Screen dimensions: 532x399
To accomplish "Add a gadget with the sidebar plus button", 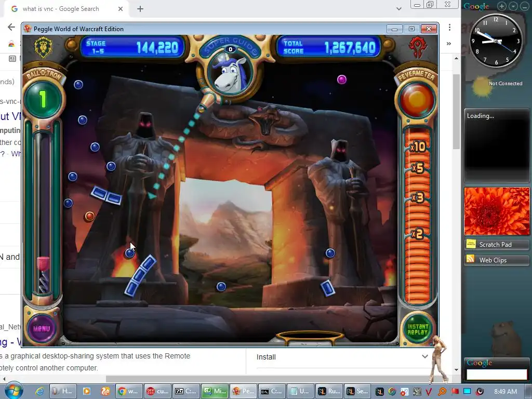I will [x=502, y=6].
